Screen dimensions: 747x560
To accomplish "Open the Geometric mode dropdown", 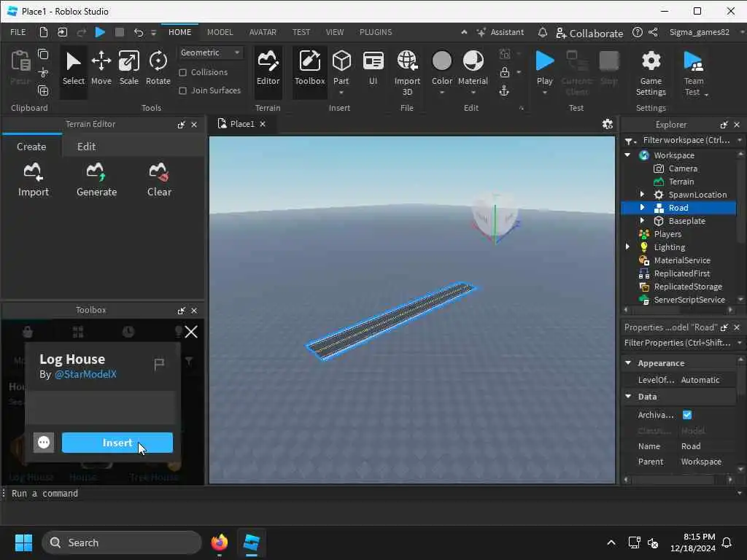I will click(x=211, y=52).
